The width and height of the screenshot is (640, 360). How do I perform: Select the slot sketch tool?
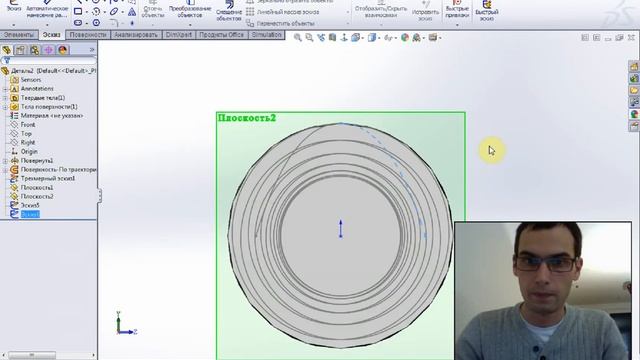click(x=78, y=23)
